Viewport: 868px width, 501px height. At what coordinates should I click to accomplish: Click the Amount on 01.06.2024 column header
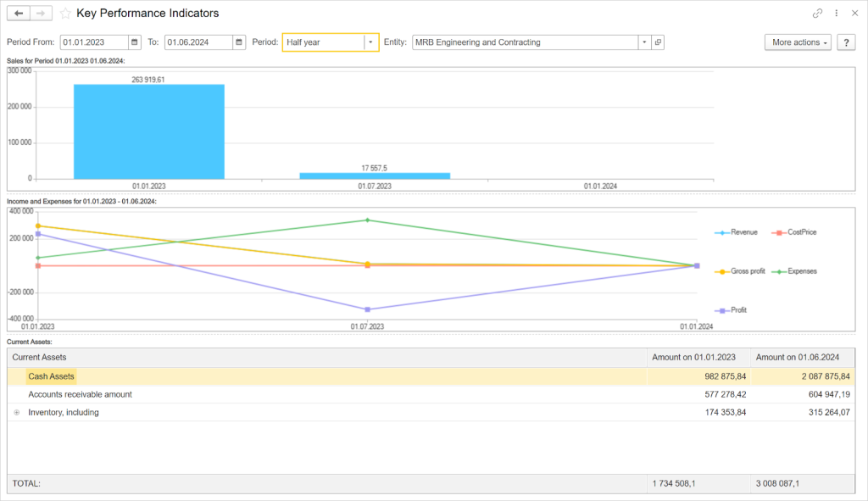[803, 358]
